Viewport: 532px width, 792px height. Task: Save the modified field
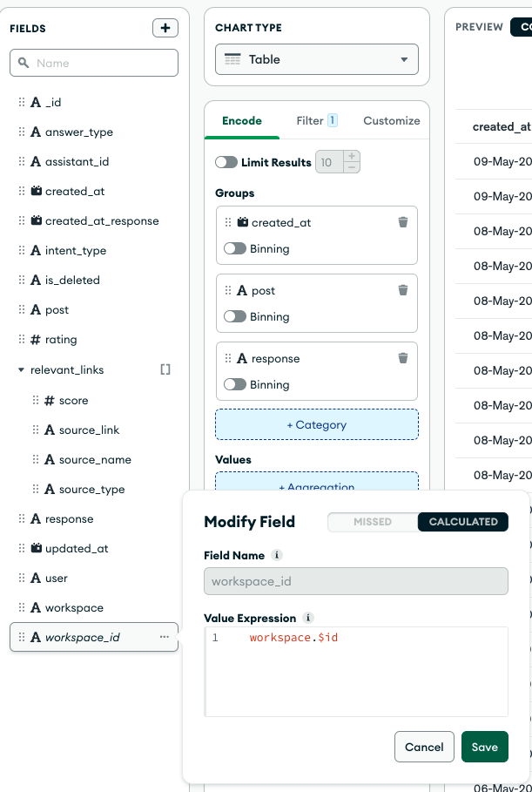point(484,747)
